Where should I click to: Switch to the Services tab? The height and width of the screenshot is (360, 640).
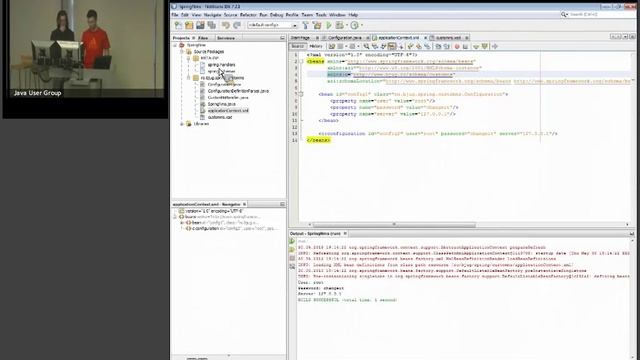point(226,38)
